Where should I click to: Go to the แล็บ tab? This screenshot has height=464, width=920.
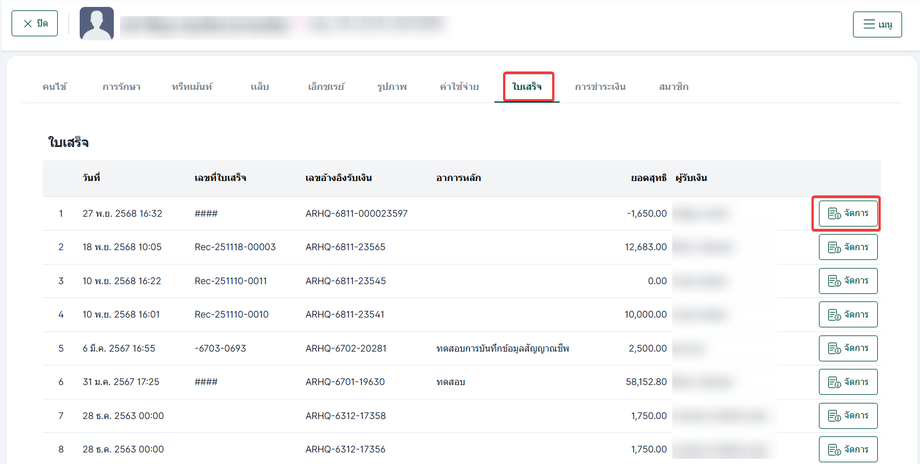[259, 87]
